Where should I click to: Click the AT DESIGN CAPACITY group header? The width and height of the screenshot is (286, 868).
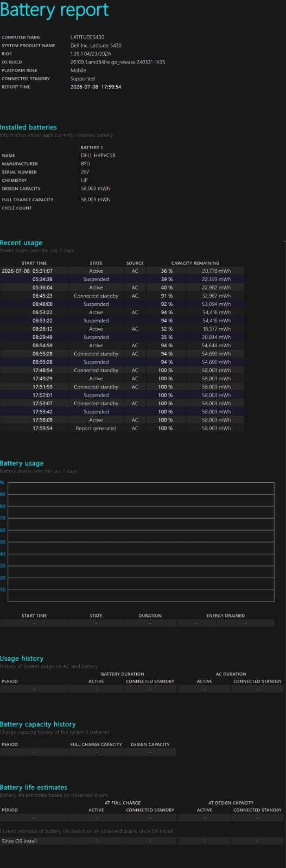tap(231, 803)
